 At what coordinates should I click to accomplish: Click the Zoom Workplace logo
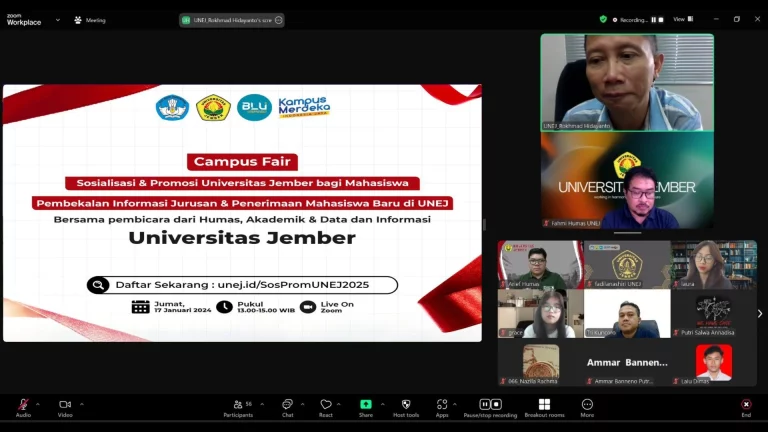pos(24,20)
